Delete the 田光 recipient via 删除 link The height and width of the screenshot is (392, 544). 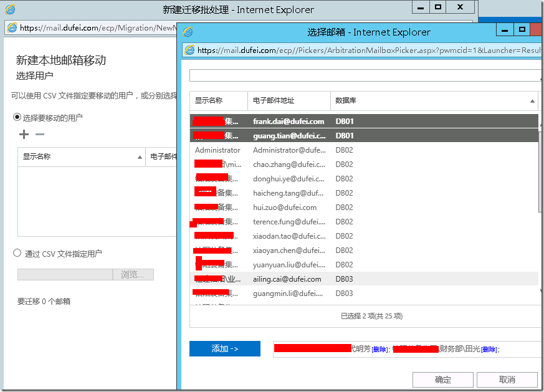tap(489, 350)
